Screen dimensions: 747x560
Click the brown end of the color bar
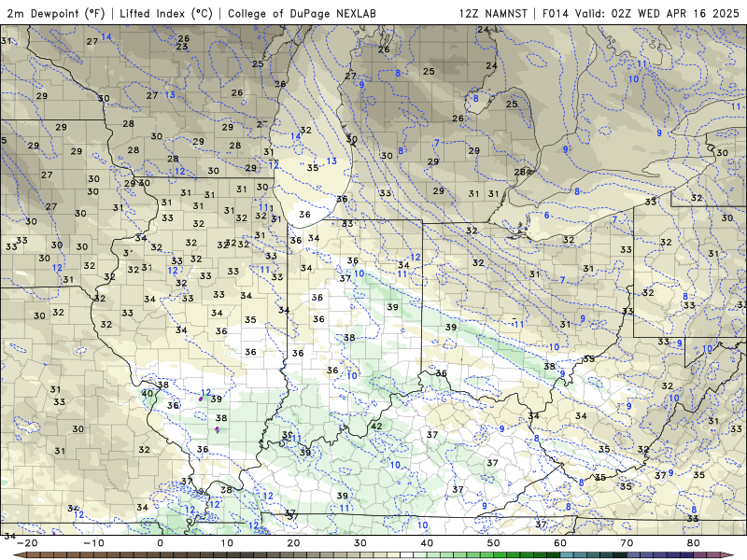pyautogui.click(x=21, y=555)
